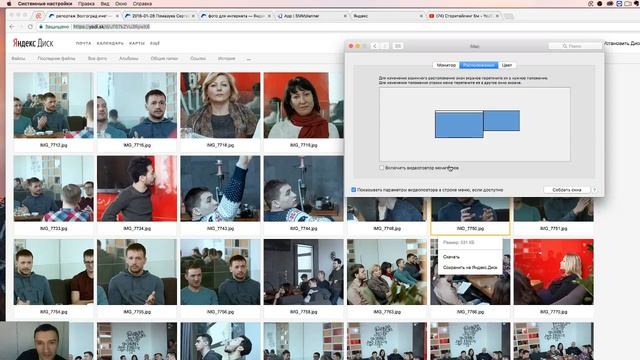This screenshot has width=640, height=360.
Task: Click the browser address bar URL
Action: click(111, 27)
